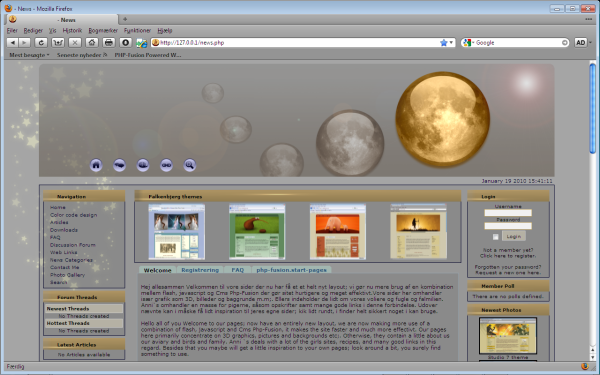The image size is (600, 375).
Task: Click the AD toolbar button
Action: [x=580, y=42]
